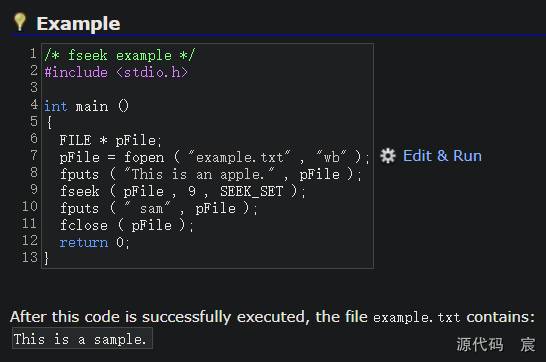This screenshot has width=546, height=362.
Task: Click the int main () line
Action: tap(87, 106)
